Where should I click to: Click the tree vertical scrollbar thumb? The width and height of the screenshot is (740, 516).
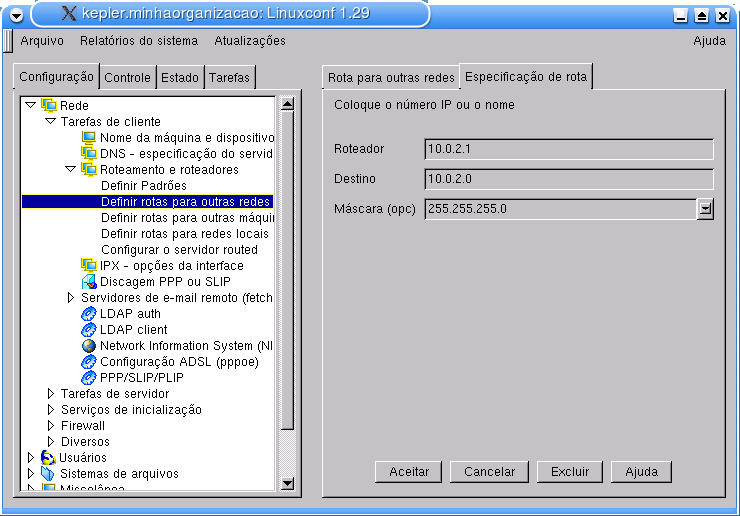287,271
